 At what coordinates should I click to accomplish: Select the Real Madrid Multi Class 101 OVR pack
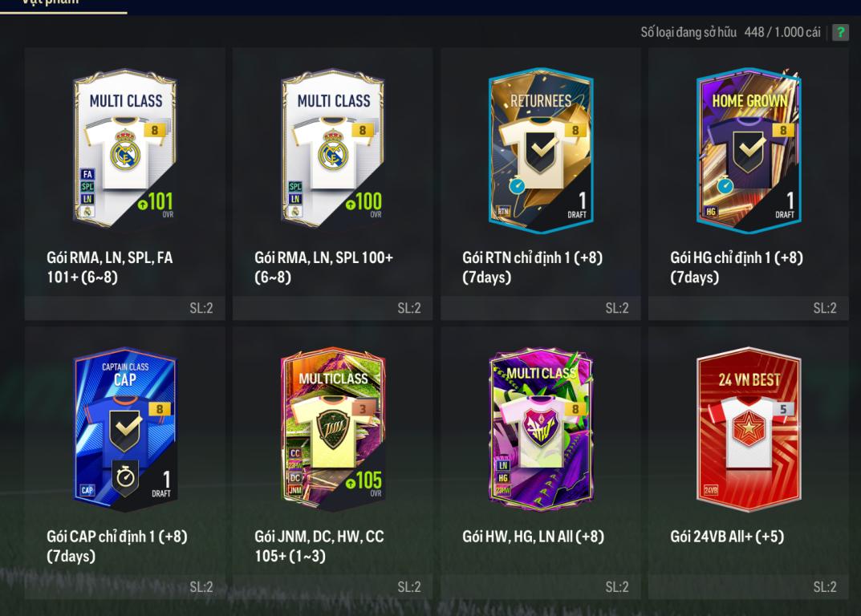pos(125,147)
